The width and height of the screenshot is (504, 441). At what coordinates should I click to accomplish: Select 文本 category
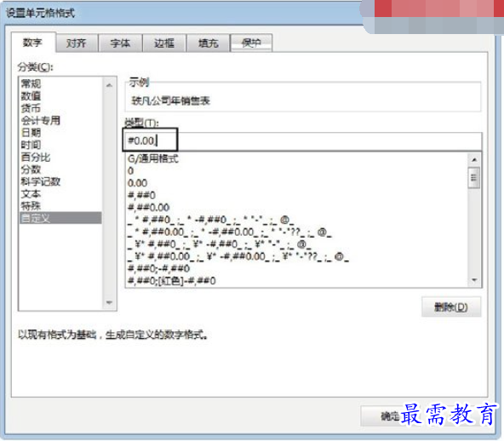[60, 193]
